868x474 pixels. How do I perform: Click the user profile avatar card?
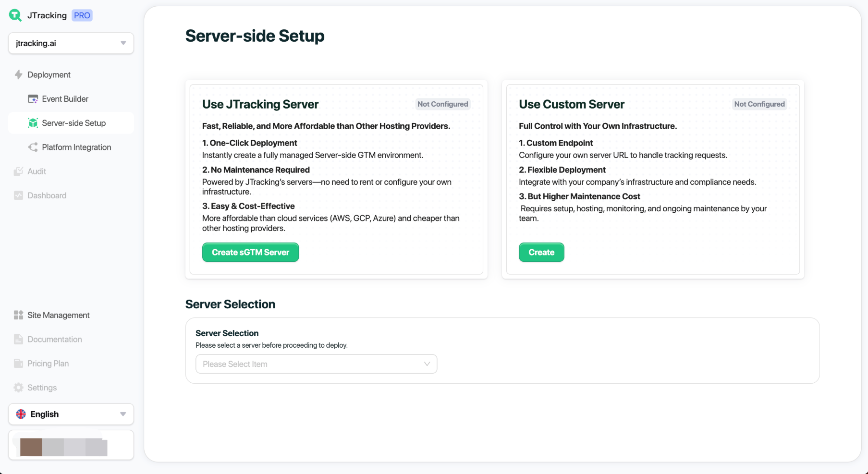(x=71, y=445)
